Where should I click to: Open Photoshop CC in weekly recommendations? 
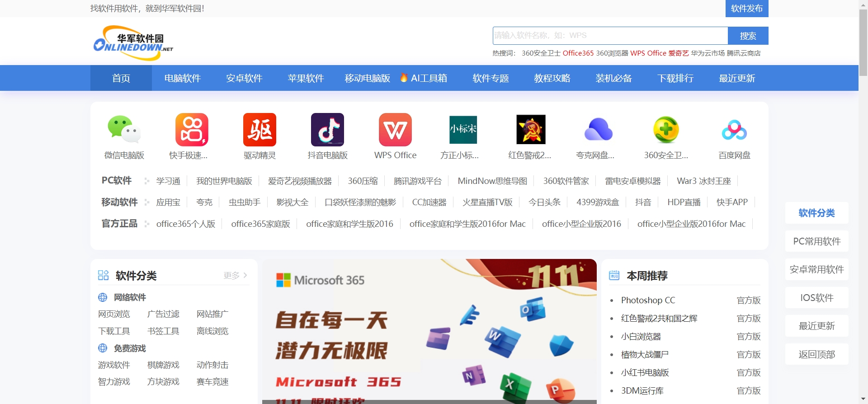click(x=648, y=301)
